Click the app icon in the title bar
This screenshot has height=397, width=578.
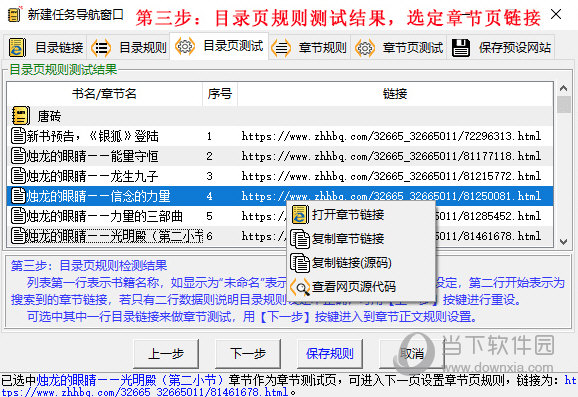click(15, 14)
